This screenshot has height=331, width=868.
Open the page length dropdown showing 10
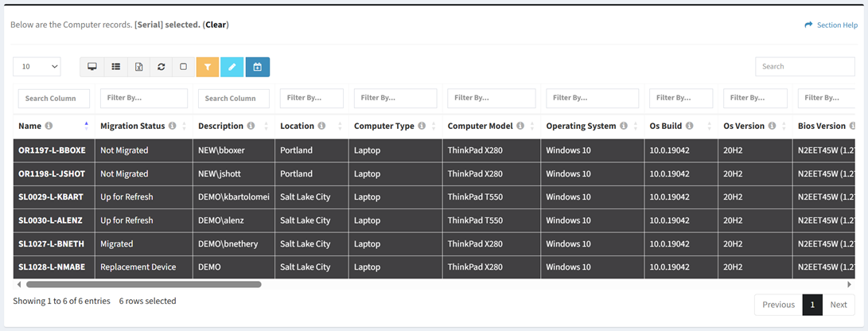tap(37, 66)
